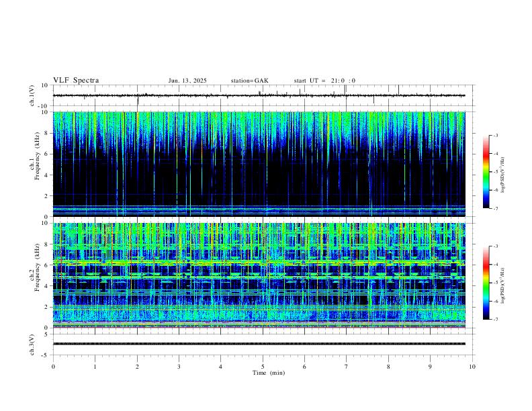Viewport: 532px width, 411px height.
Task: Click the 'station=GAK' label
Action: pos(249,81)
